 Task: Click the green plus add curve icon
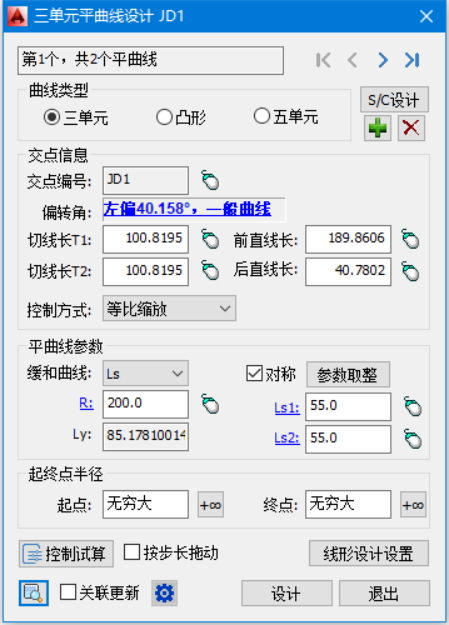point(377,128)
